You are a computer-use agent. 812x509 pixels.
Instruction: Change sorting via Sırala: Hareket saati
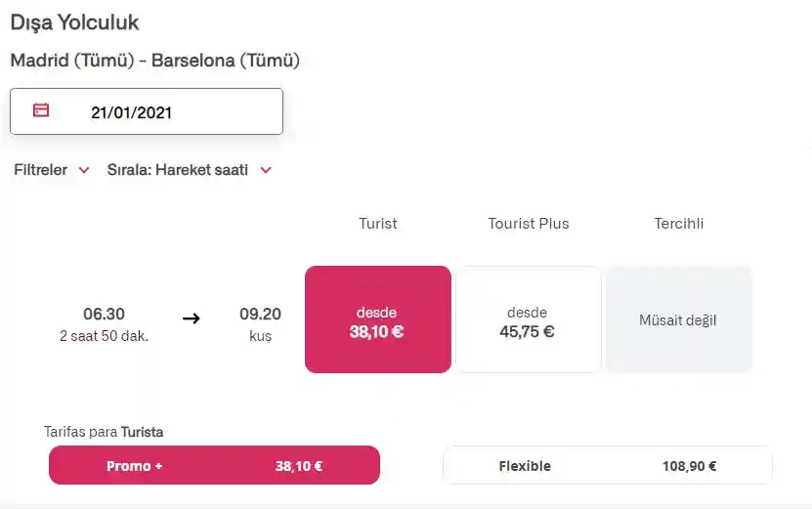click(x=177, y=170)
